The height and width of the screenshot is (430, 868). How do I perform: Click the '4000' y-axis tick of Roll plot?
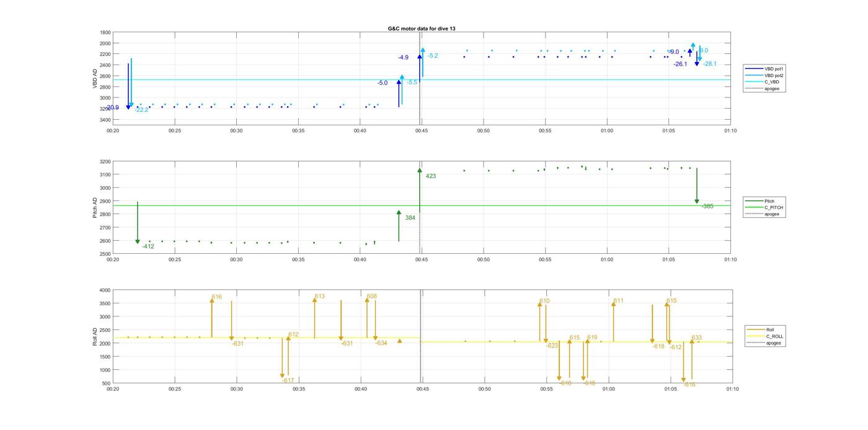tap(105, 290)
